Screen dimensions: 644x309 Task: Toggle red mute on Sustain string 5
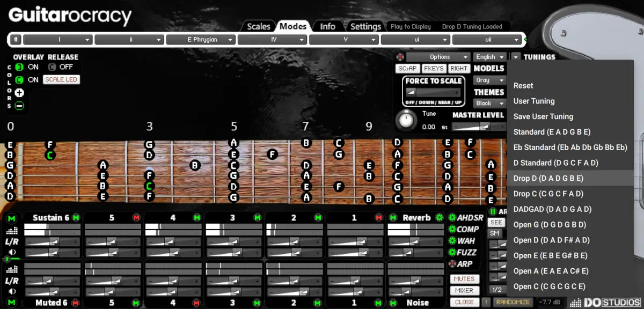tap(136, 217)
